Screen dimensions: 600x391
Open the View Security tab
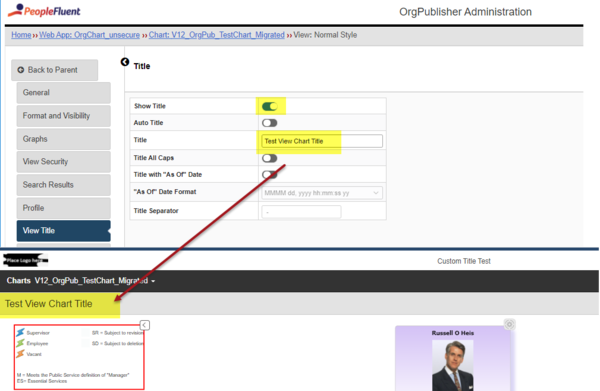[64, 162]
